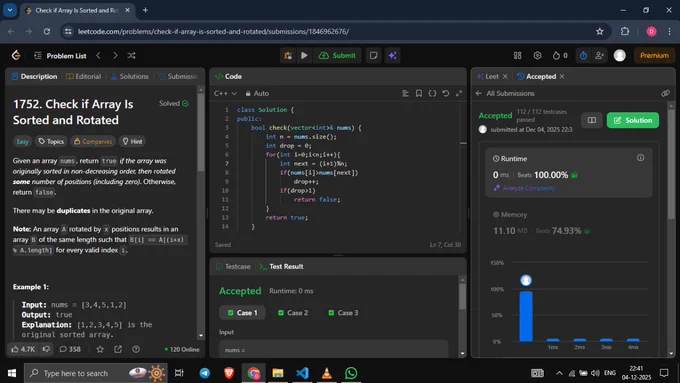Open Visual Studio Code from taskbar
Image resolution: width=680 pixels, height=383 pixels.
302,373
